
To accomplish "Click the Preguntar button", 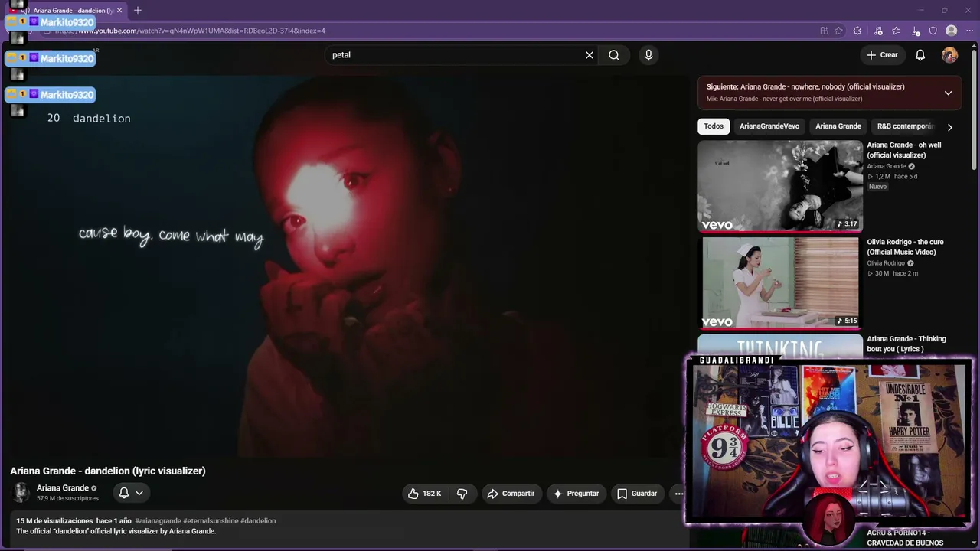I will [576, 494].
